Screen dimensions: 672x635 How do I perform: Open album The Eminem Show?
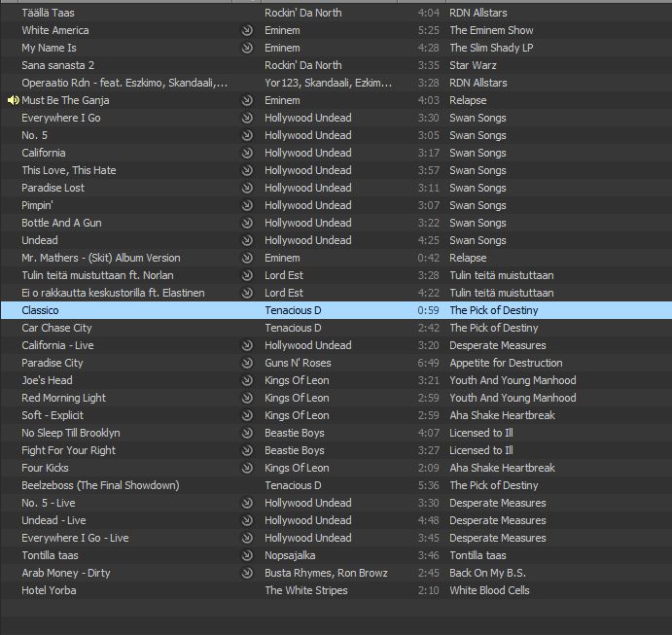[x=491, y=30]
